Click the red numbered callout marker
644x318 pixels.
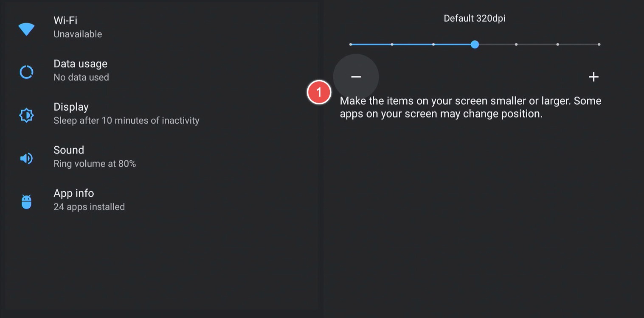[319, 92]
